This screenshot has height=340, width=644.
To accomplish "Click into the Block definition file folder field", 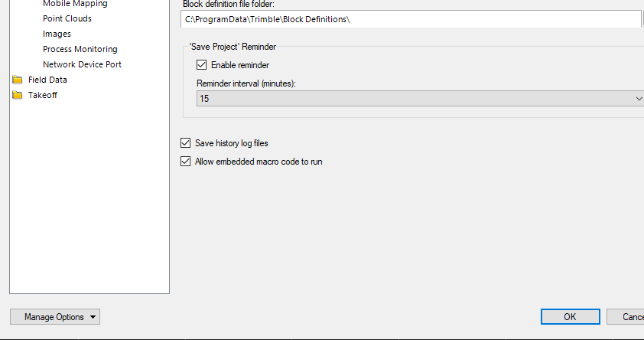I will (411, 19).
